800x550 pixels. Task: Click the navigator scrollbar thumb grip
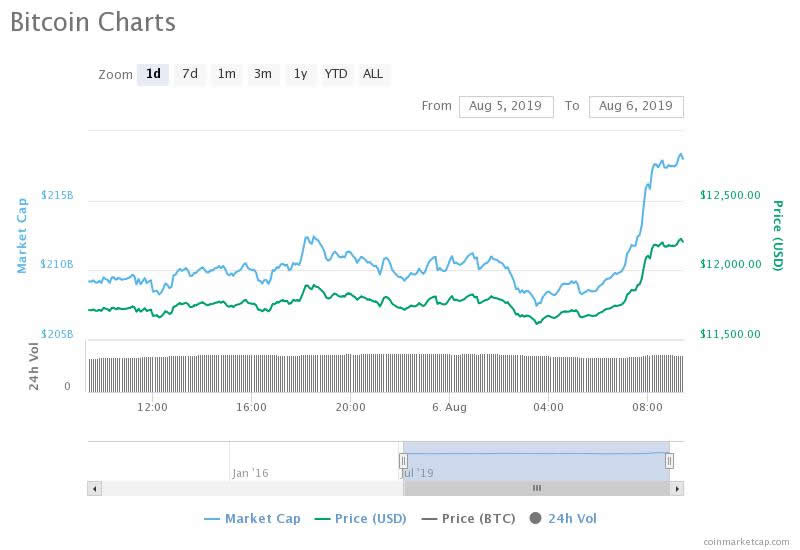pos(536,488)
